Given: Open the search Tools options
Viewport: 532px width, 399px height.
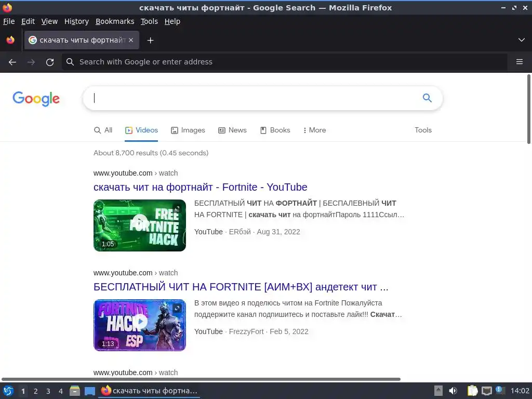Looking at the screenshot, I should pos(423,130).
